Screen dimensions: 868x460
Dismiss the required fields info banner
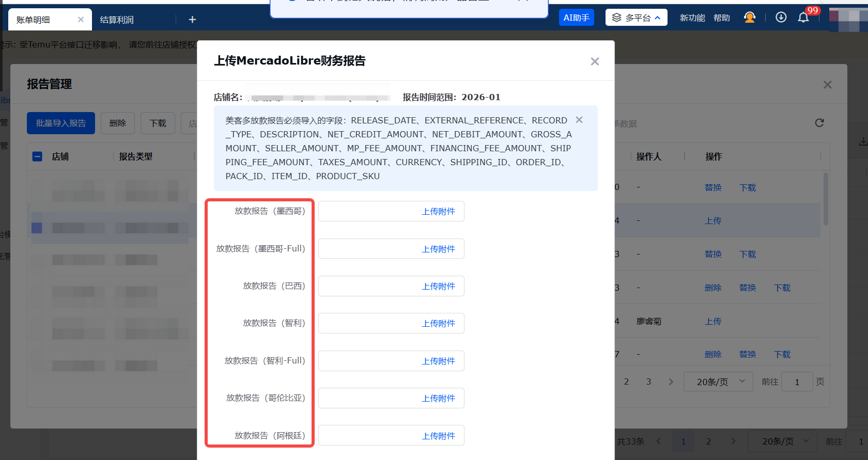pyautogui.click(x=579, y=120)
